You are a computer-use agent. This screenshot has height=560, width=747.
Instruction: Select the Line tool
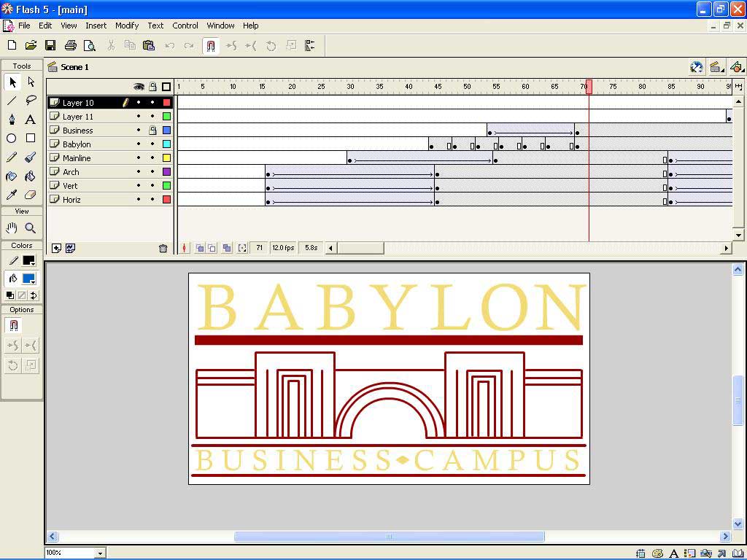(x=12, y=100)
